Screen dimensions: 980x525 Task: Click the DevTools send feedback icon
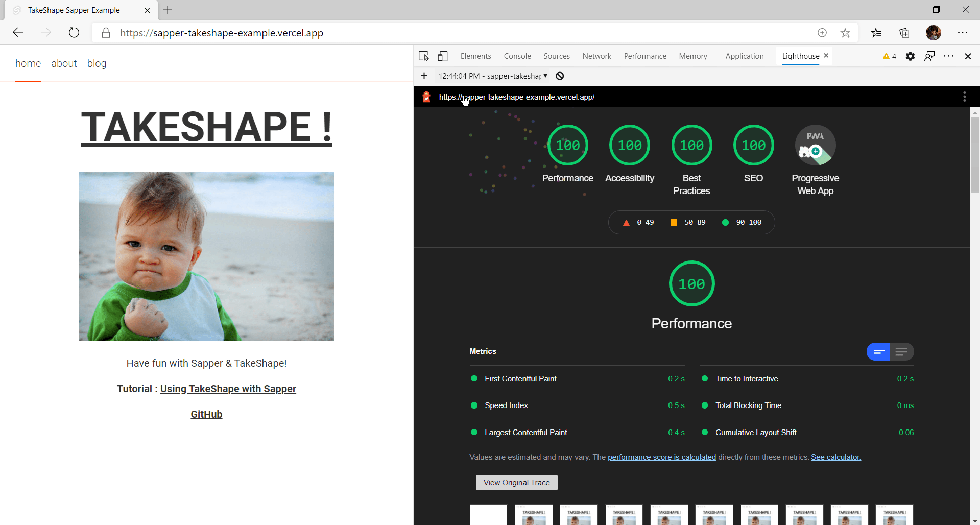(929, 56)
